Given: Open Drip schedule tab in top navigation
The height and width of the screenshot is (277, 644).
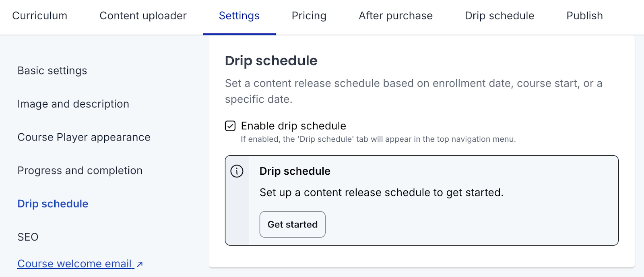Looking at the screenshot, I should 500,16.
